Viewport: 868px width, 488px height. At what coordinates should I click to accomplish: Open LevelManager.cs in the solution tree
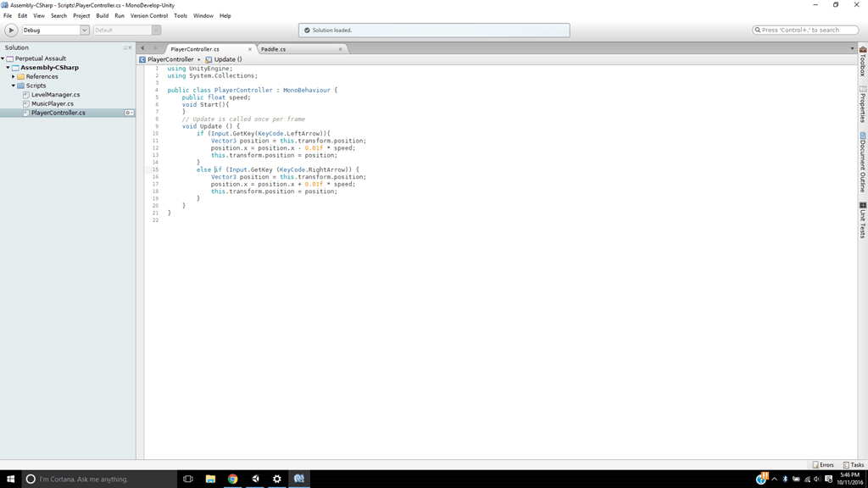pos(55,95)
